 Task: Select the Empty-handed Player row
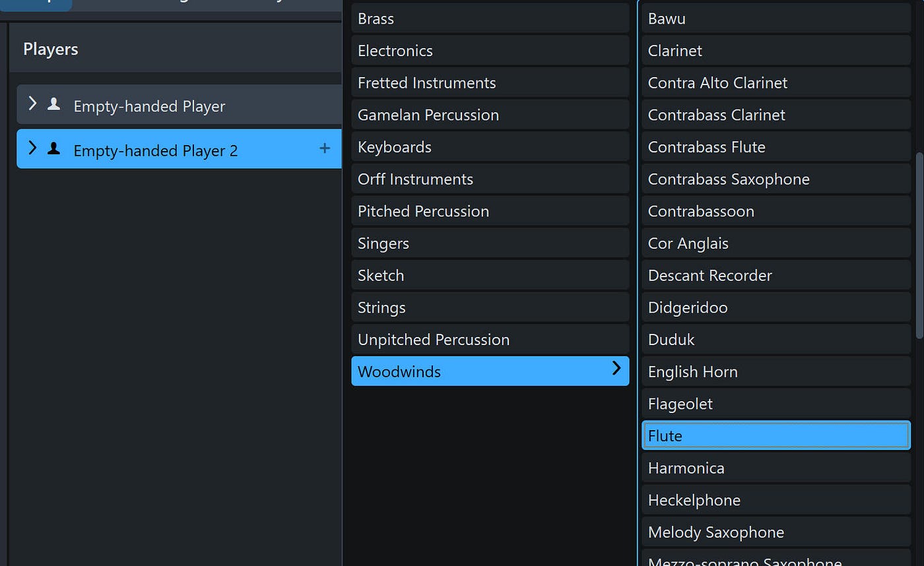pyautogui.click(x=179, y=104)
